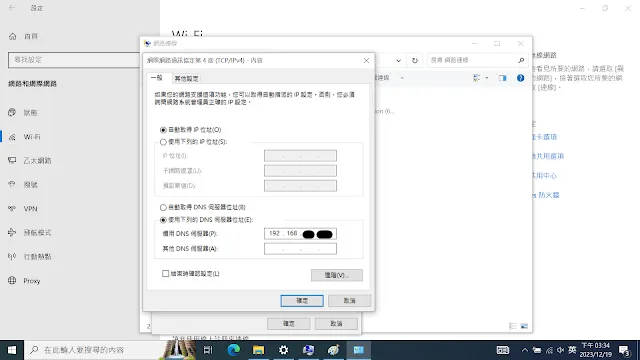Open the notification center icon
This screenshot has width=640, height=360.
(624, 350)
